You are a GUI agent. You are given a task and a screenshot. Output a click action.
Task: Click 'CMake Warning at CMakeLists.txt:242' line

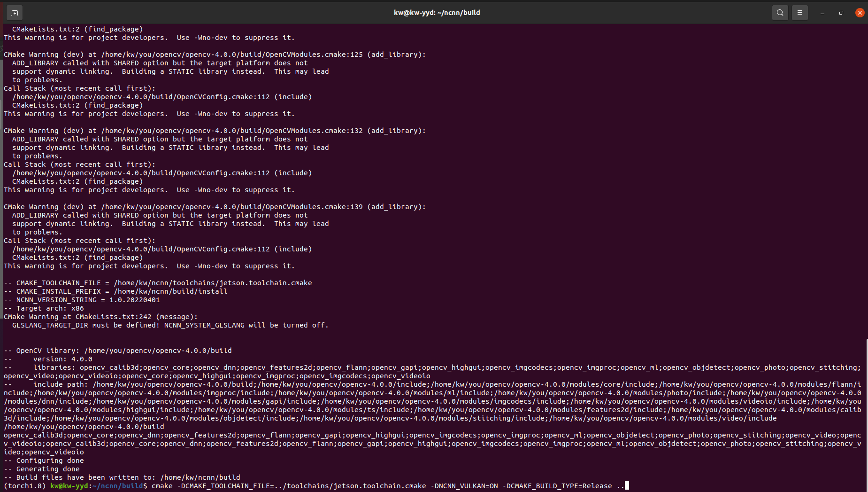coord(101,317)
